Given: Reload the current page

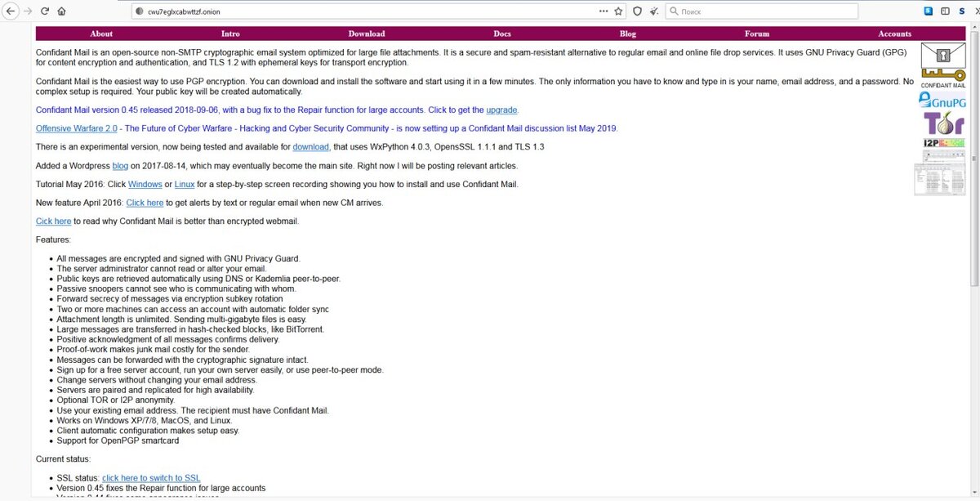Looking at the screenshot, I should point(45,11).
